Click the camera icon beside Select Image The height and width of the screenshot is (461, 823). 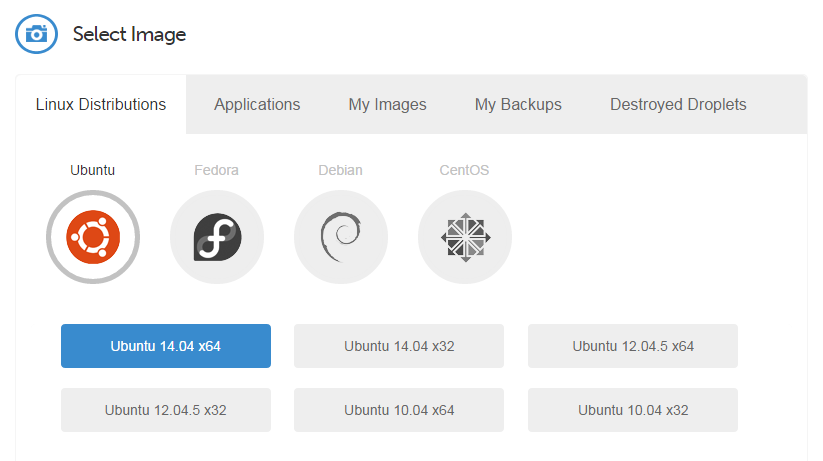(x=37, y=34)
